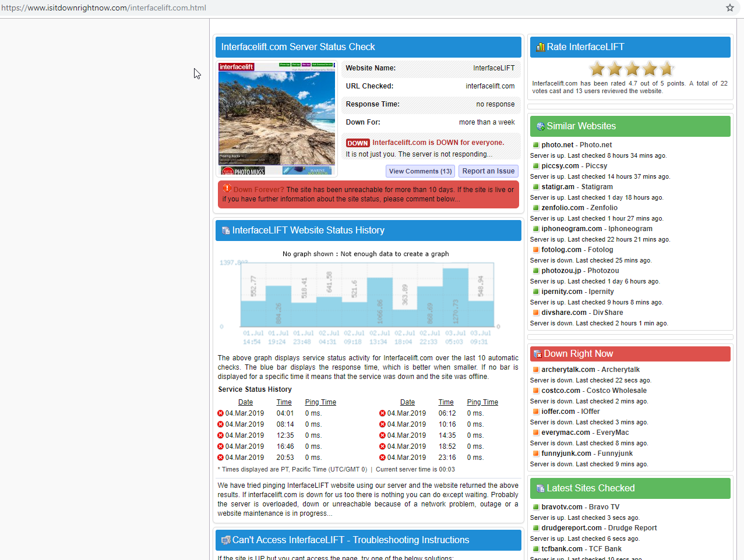The height and width of the screenshot is (560, 744).
Task: Open the everymac.com link
Action: pyautogui.click(x=565, y=433)
